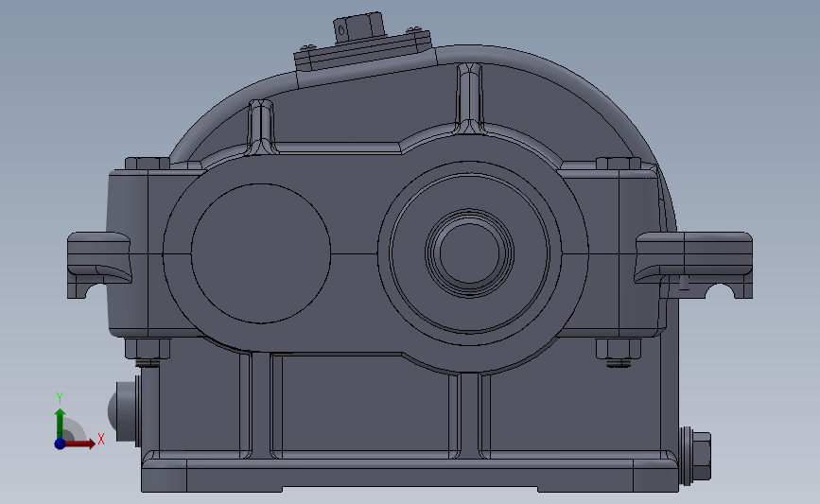Select the upper rib above the right bearing
The width and height of the screenshot is (820, 504).
tap(469, 97)
